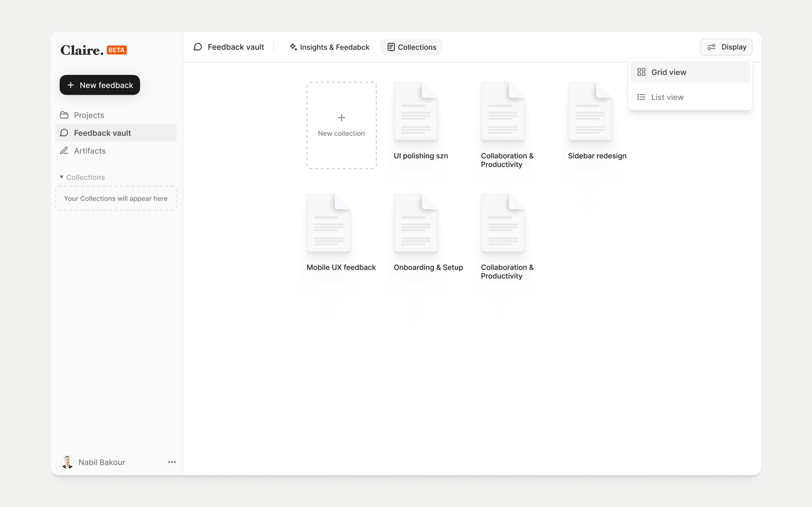Select Grid view option

coord(690,72)
